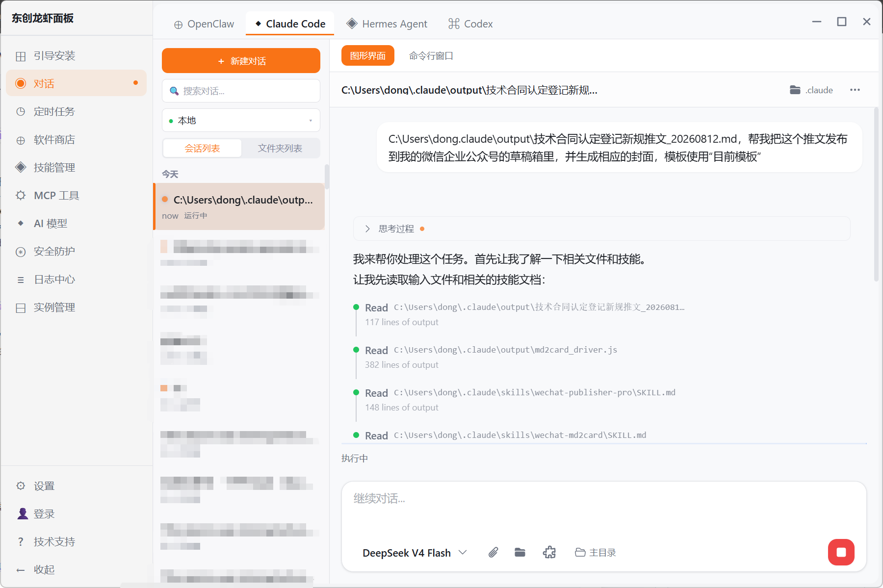This screenshot has width=883, height=588.
Task: Click the 执行中 status text
Action: [355, 458]
